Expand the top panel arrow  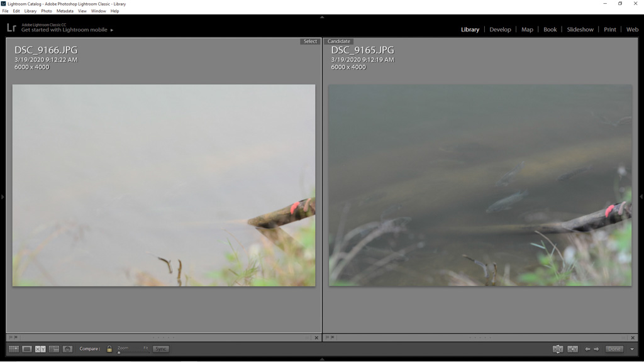point(322,17)
